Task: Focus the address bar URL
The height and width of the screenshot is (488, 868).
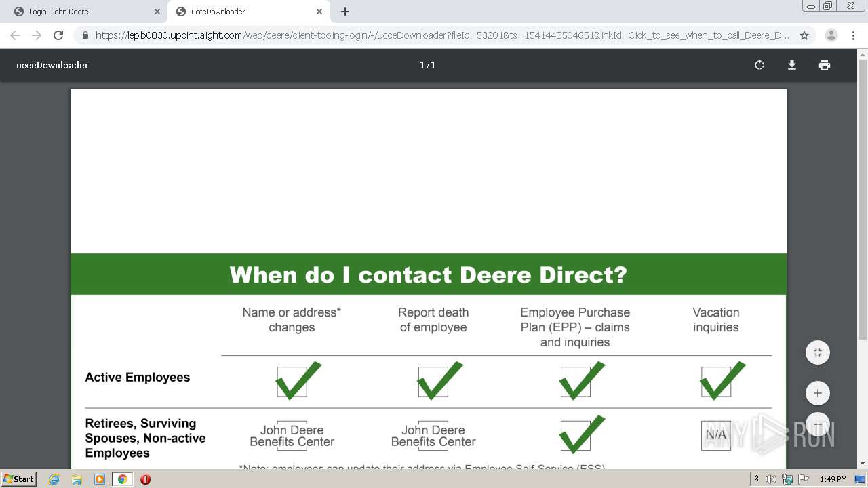Action: point(442,35)
